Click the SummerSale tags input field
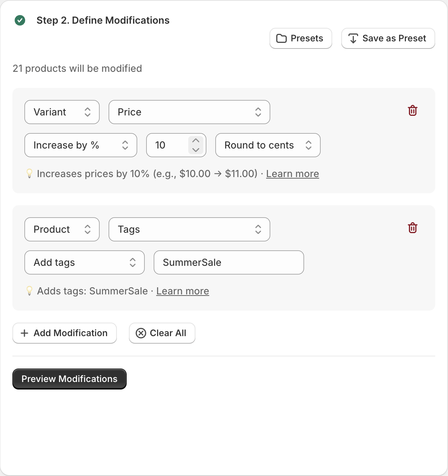 tap(229, 262)
